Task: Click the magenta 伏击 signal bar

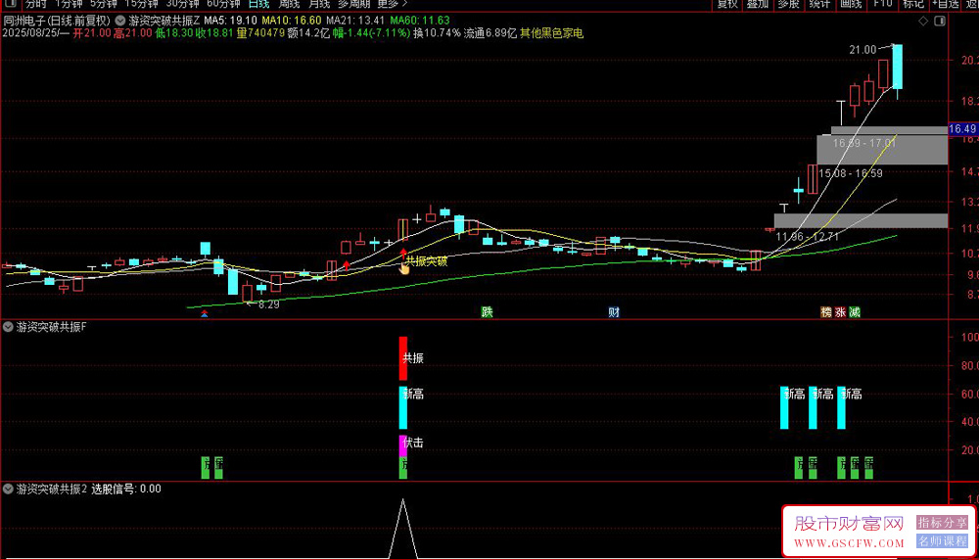Action: click(402, 446)
